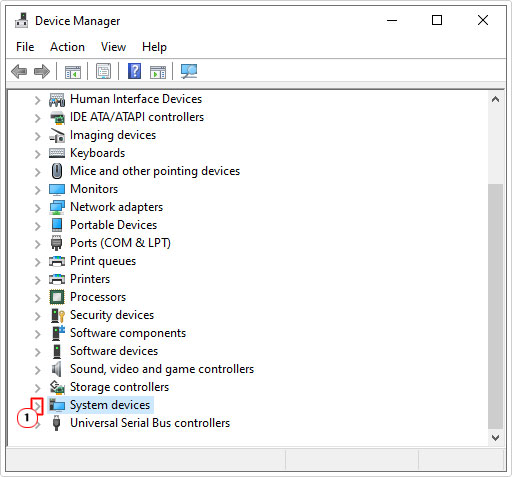The width and height of the screenshot is (512, 477).
Task: Click the blue Help question mark icon
Action: (134, 71)
